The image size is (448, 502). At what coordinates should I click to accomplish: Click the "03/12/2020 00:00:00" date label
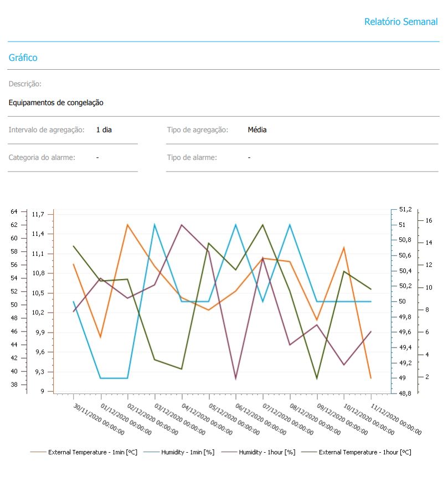coord(180,419)
